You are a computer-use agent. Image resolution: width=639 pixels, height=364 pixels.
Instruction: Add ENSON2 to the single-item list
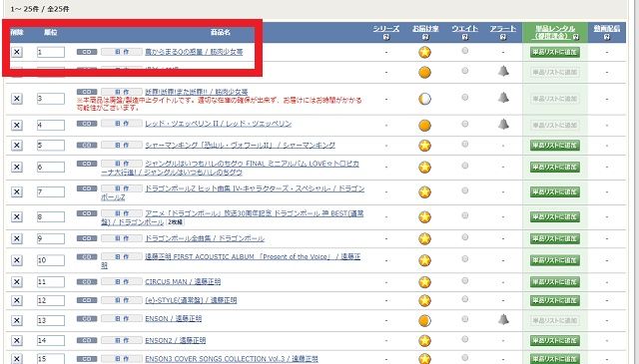point(555,340)
